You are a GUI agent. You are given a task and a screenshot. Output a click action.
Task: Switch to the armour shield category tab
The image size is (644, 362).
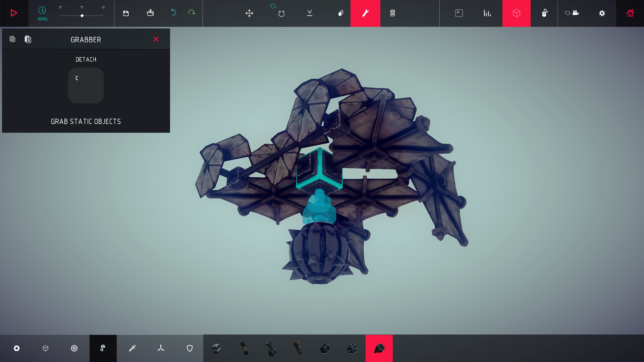click(190, 348)
